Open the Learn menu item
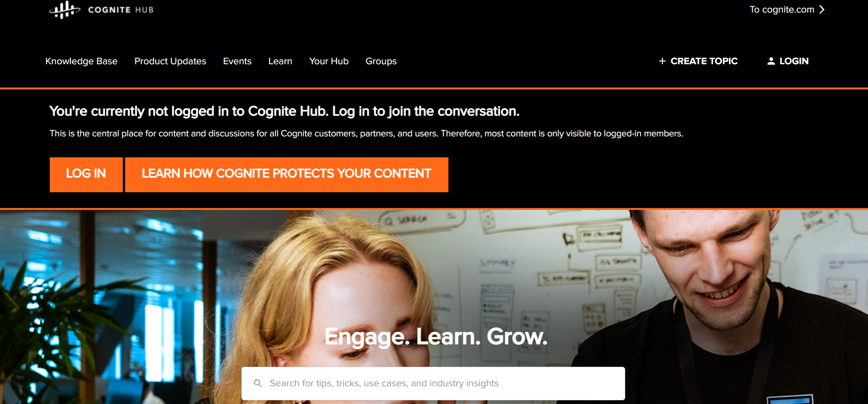 point(280,61)
